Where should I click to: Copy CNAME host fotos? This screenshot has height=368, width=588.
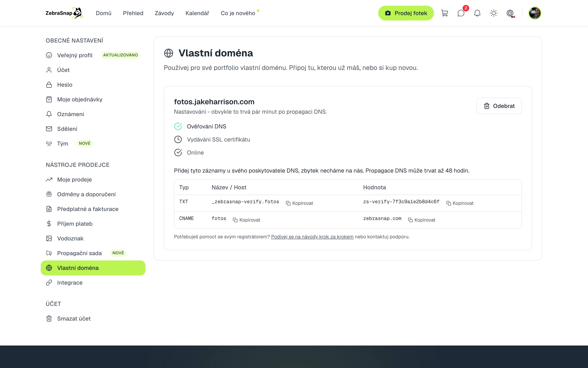click(246, 220)
